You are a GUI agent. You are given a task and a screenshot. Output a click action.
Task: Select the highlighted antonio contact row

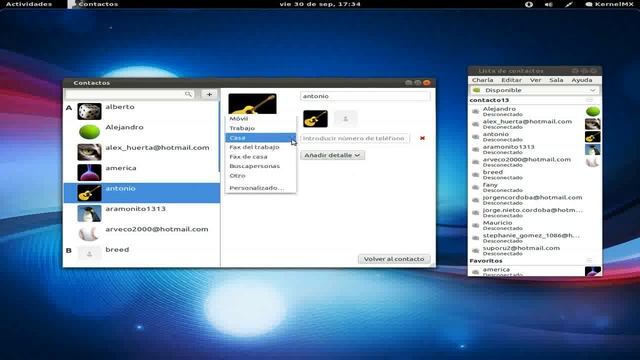142,193
